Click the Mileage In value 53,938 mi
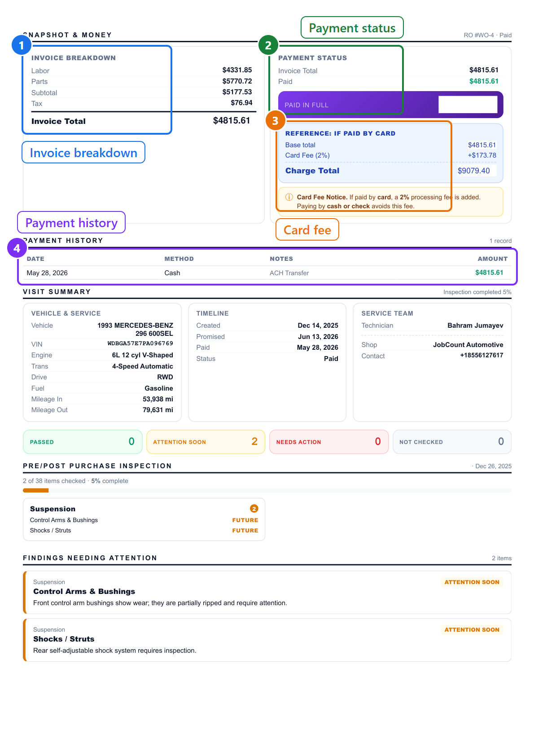Image resolution: width=534 pixels, height=756 pixels. pyautogui.click(x=158, y=399)
